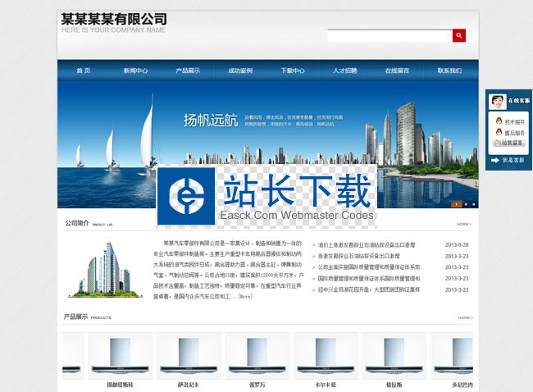533x392 pixels.
Task: Click the red search magnifier button
Action: click(458, 35)
